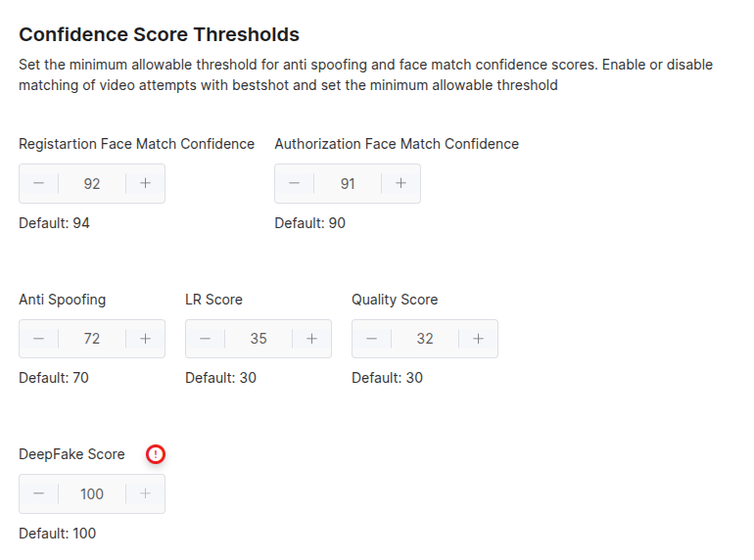The width and height of the screenshot is (754, 560).
Task: Increase Authorization Face Match Confidence value
Action: point(401,184)
